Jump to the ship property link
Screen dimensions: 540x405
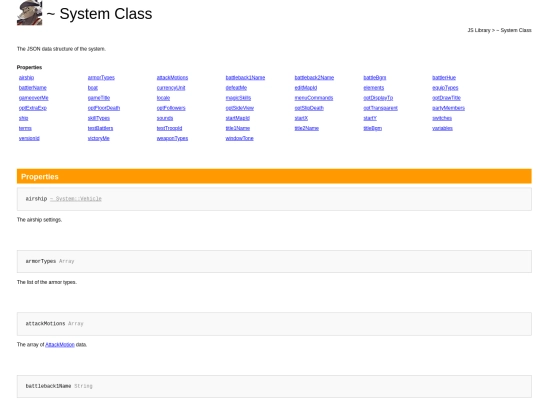tap(23, 118)
